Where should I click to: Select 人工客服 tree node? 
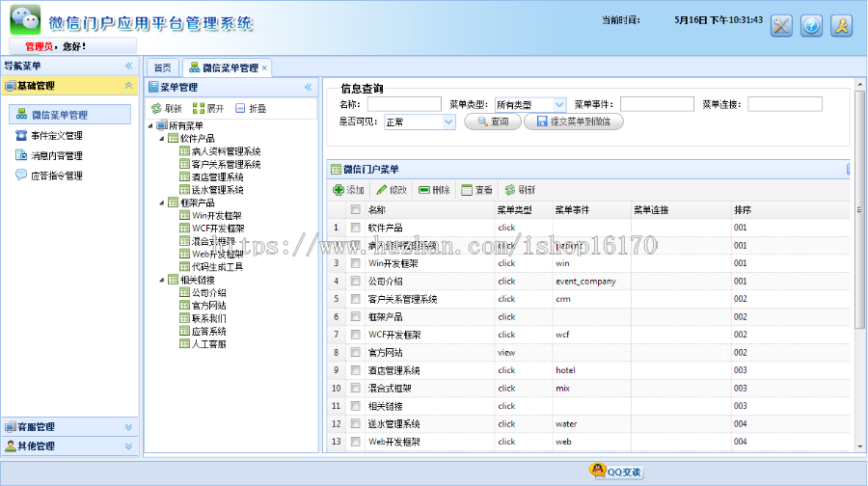click(208, 343)
